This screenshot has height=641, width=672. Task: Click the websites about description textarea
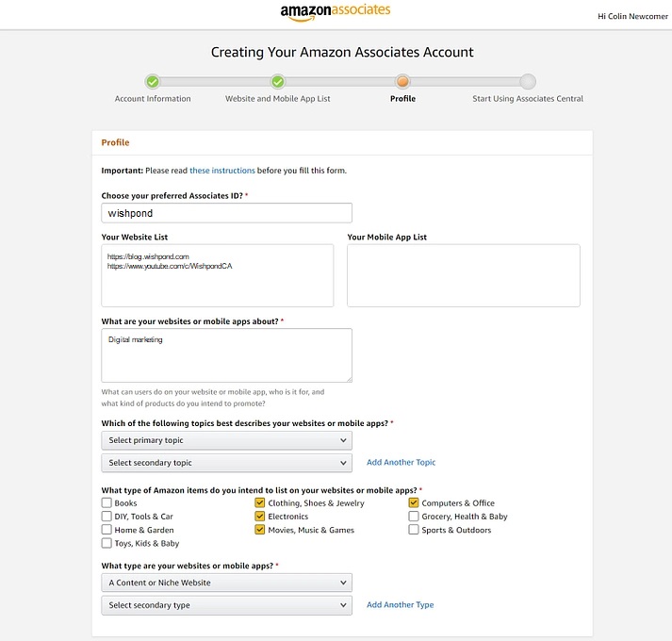227,355
